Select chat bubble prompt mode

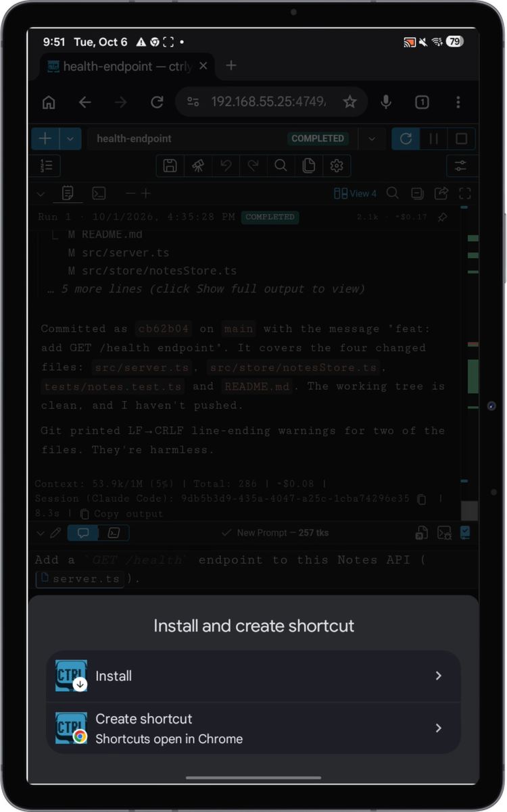[x=83, y=533]
